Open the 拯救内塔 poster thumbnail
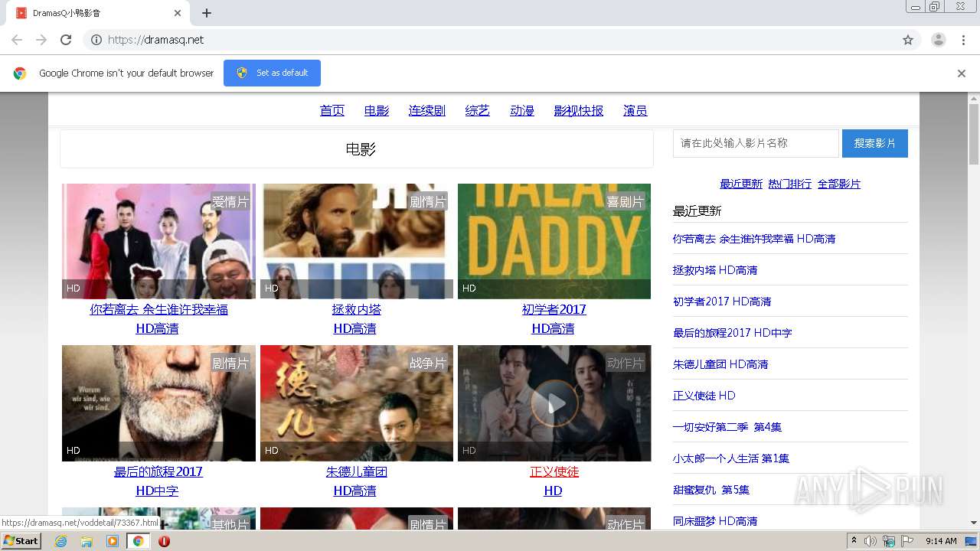 (x=357, y=241)
